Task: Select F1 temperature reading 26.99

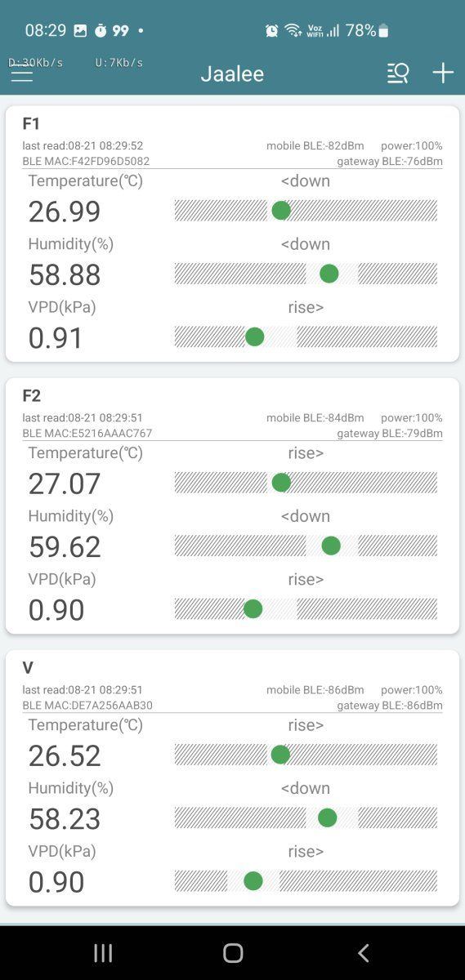Action: point(65,212)
